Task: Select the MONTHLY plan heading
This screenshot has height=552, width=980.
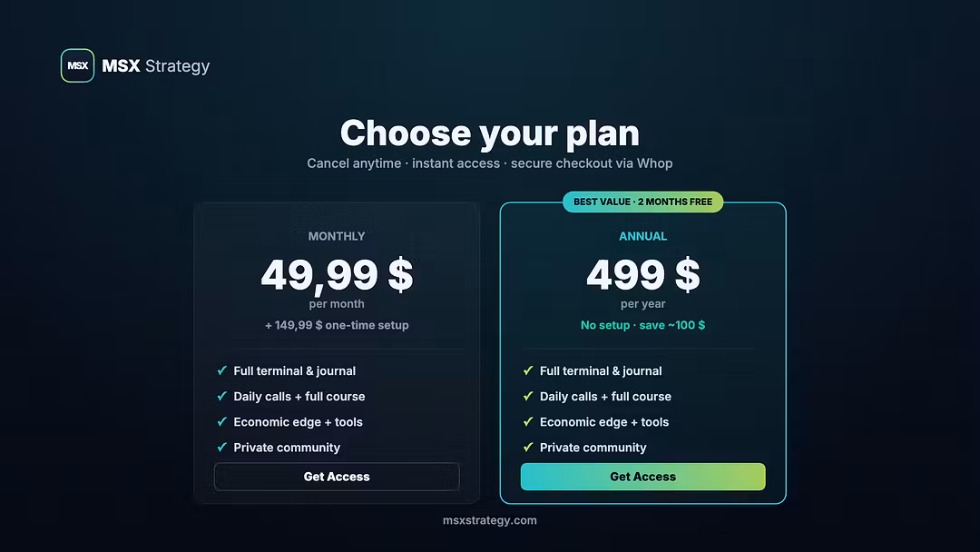Action: click(x=337, y=236)
